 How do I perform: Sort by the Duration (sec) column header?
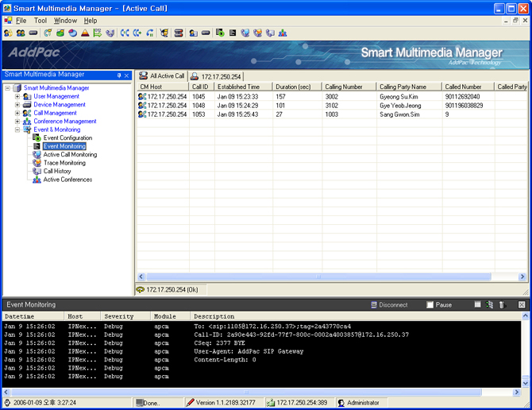click(293, 87)
